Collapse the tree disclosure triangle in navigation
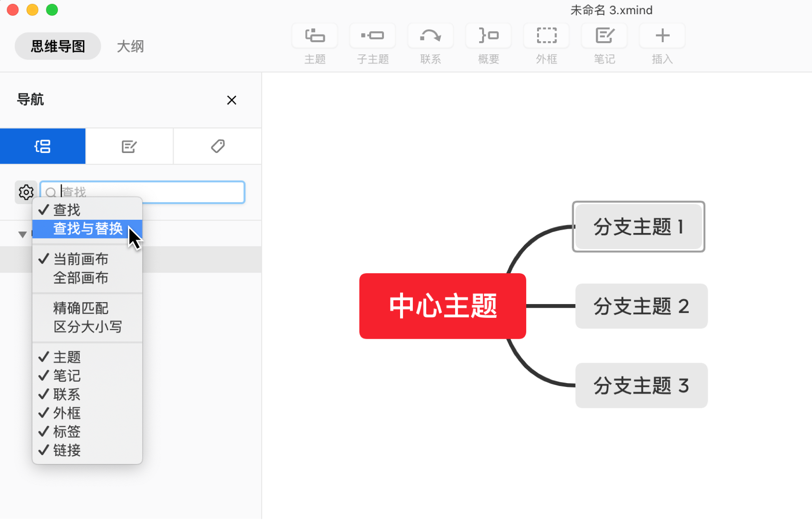The width and height of the screenshot is (812, 520). [x=22, y=234]
